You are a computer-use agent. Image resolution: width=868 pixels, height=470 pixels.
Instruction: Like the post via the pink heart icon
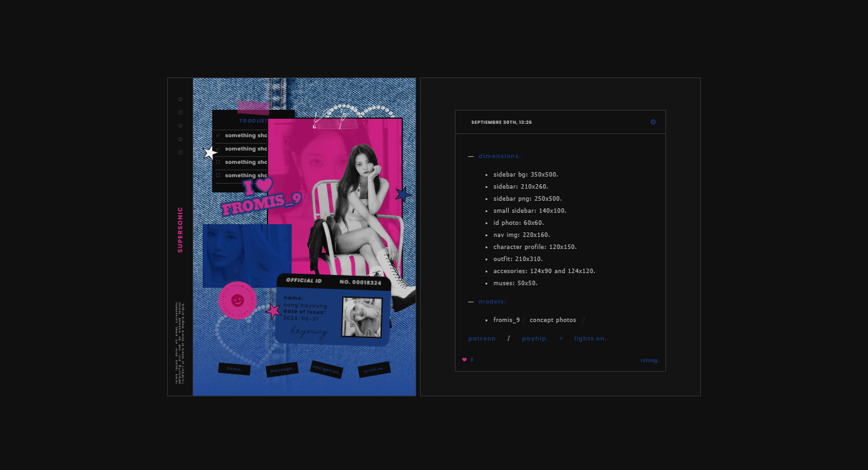pos(465,359)
